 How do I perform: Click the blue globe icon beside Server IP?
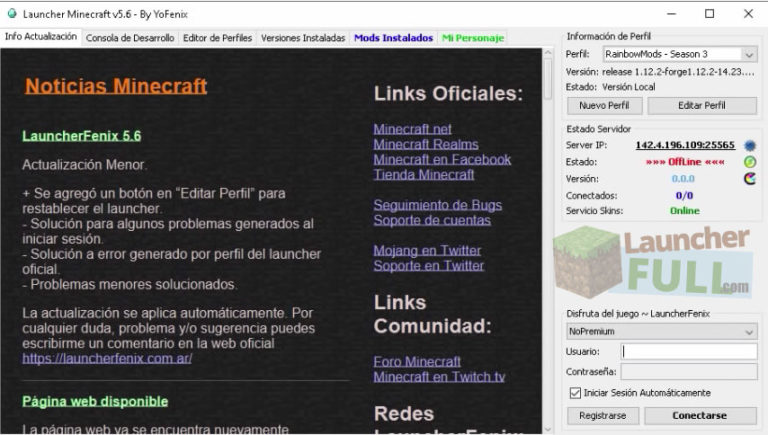pyautogui.click(x=750, y=145)
